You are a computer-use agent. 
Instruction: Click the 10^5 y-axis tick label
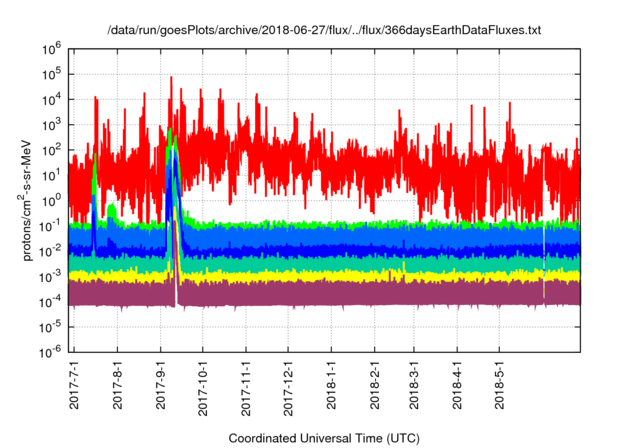tap(51, 74)
